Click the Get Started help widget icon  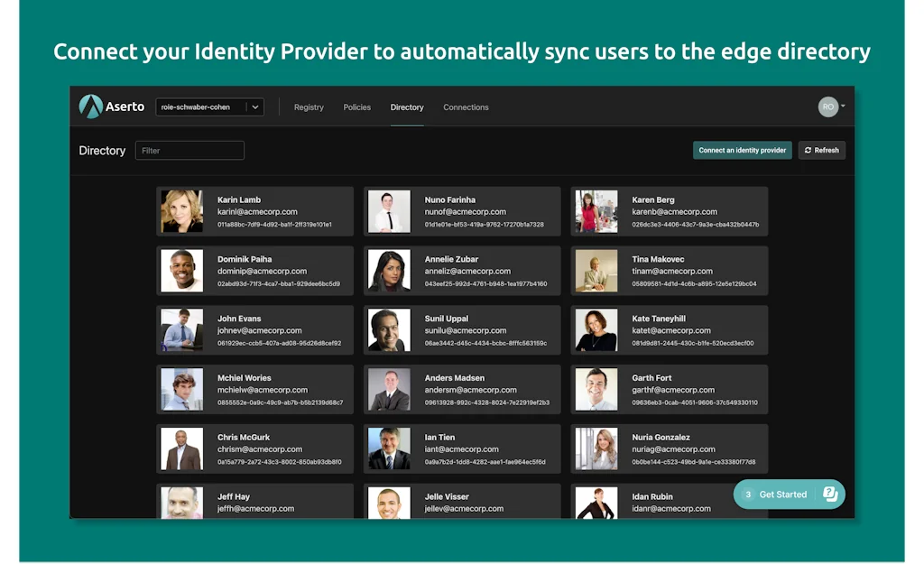830,494
